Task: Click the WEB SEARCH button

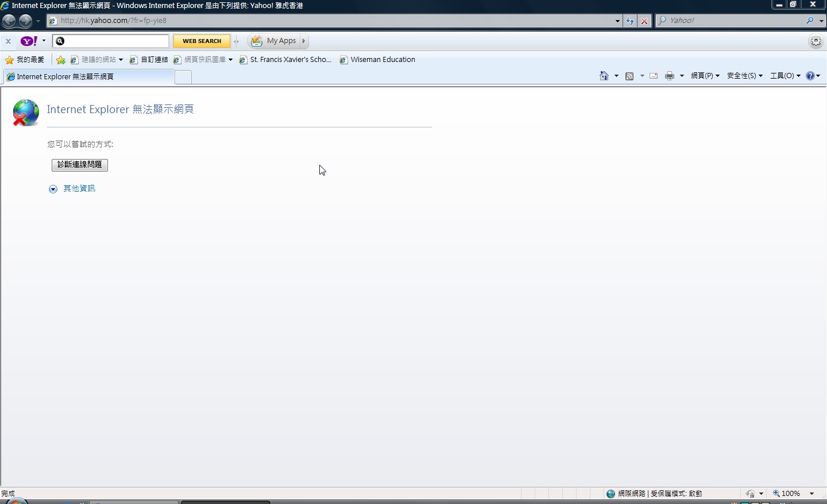Action: 202,41
